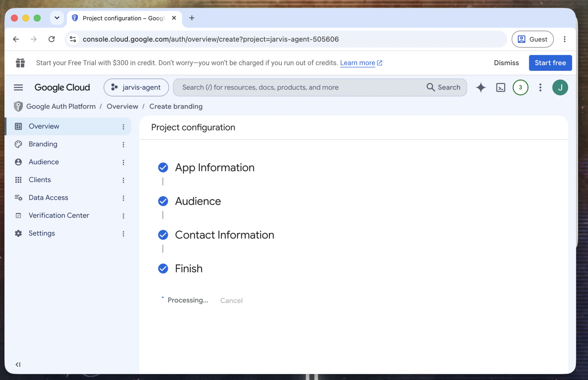Cancel the processing operation

pyautogui.click(x=232, y=300)
